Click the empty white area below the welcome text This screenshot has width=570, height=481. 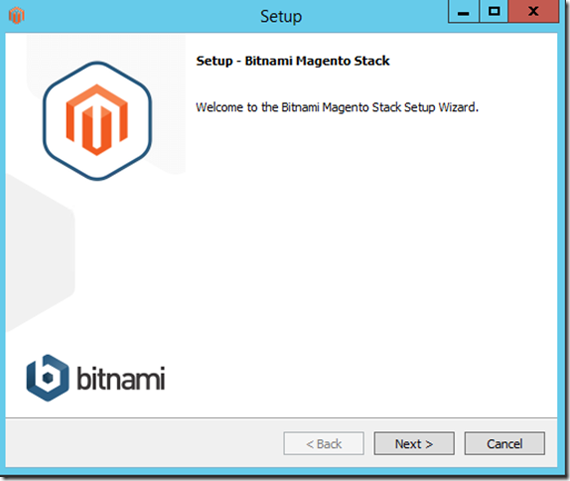(x=364, y=254)
